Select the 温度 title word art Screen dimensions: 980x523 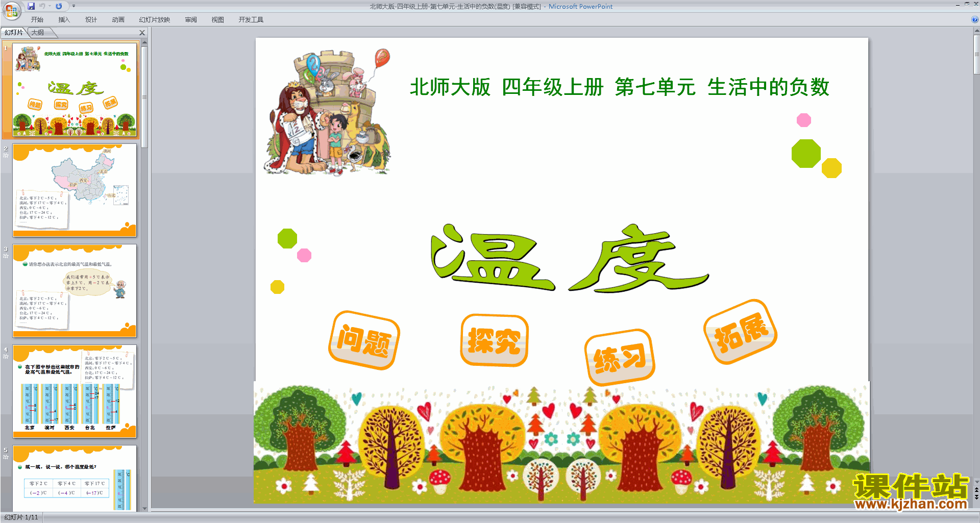tap(570, 258)
